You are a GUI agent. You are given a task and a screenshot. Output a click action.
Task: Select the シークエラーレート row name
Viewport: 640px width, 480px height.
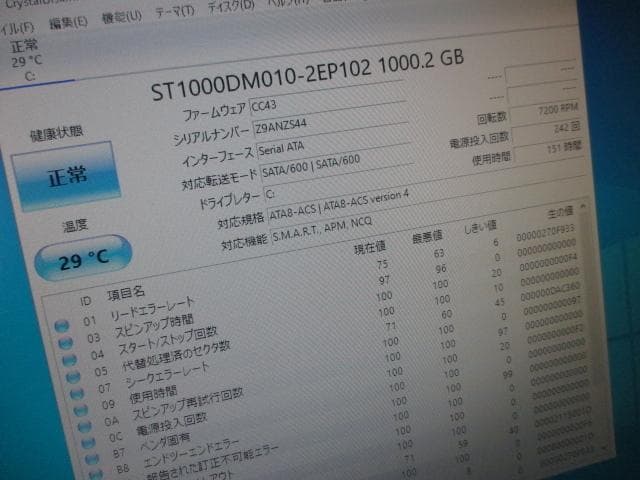pos(167,375)
